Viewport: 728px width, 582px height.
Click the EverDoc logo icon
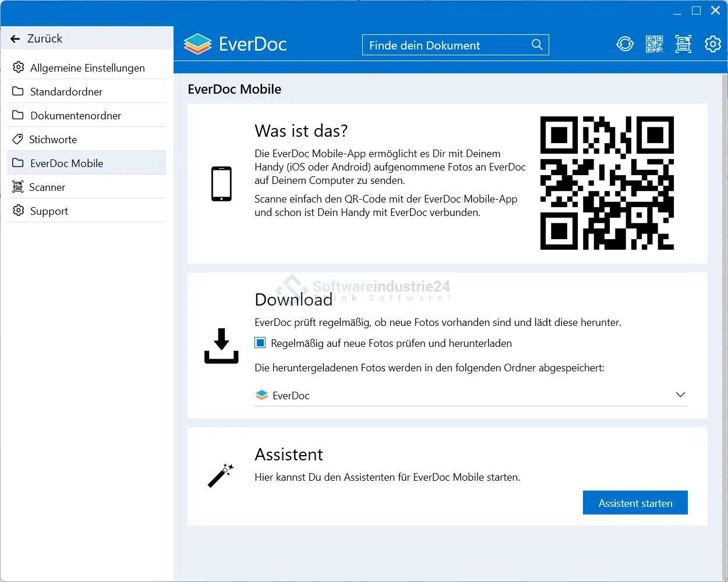(x=197, y=44)
